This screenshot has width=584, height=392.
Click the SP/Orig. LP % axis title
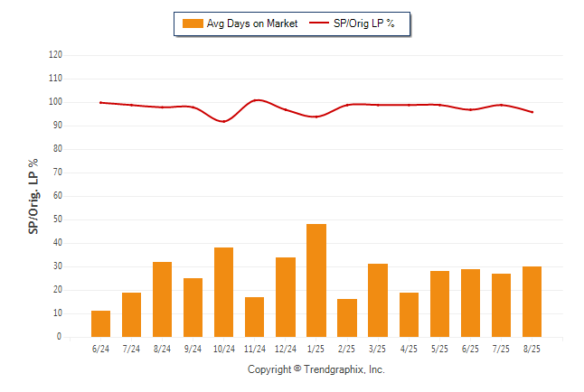point(33,196)
